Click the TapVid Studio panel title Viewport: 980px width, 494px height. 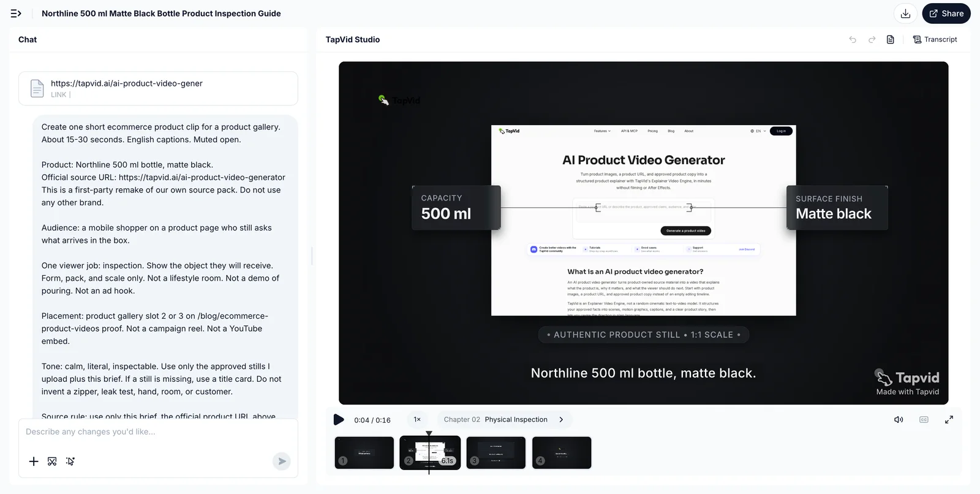[353, 40]
